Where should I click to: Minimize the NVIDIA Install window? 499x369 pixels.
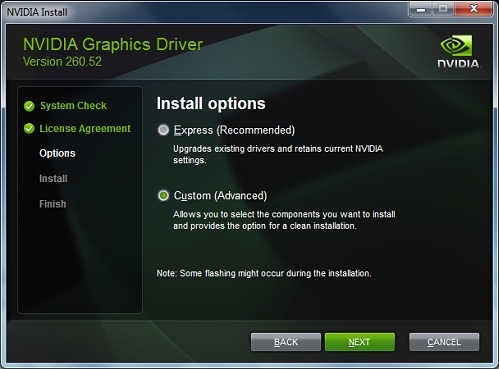point(421,9)
